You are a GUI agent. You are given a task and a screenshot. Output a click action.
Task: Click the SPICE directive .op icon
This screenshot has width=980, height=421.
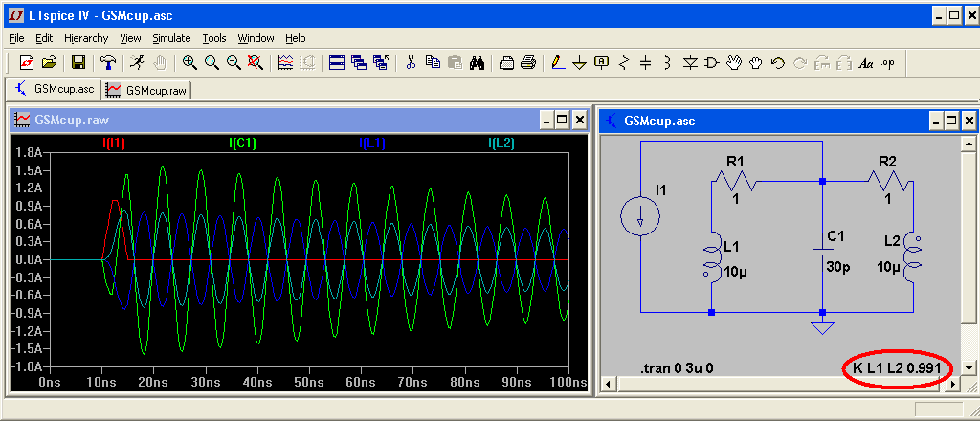tap(888, 63)
